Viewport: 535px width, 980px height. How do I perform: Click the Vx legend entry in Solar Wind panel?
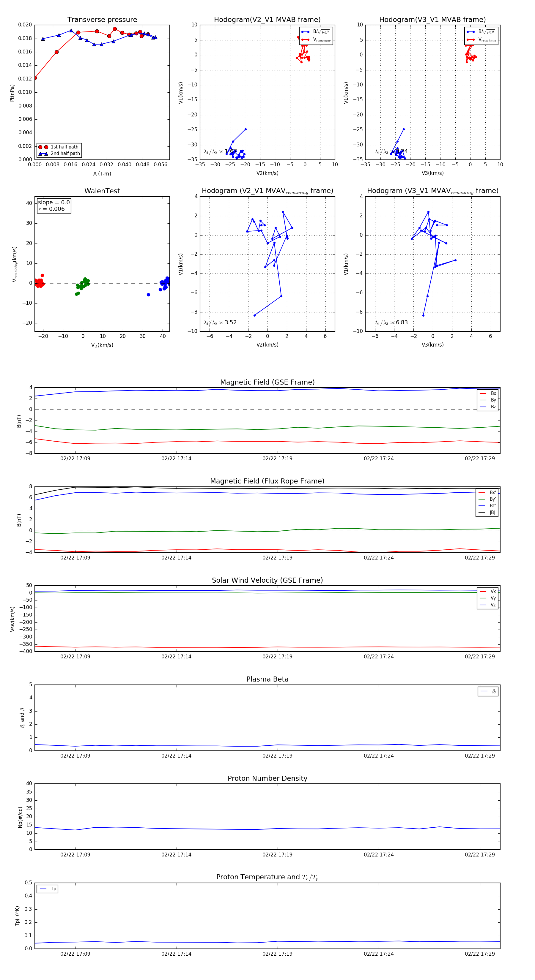pyautogui.click(x=488, y=592)
